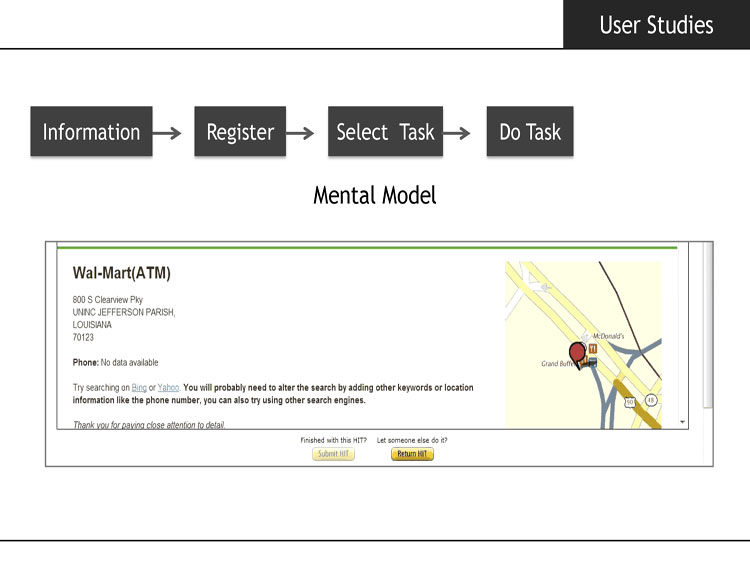Click the User Studies header tab
This screenshot has height=563, width=750.
[656, 24]
